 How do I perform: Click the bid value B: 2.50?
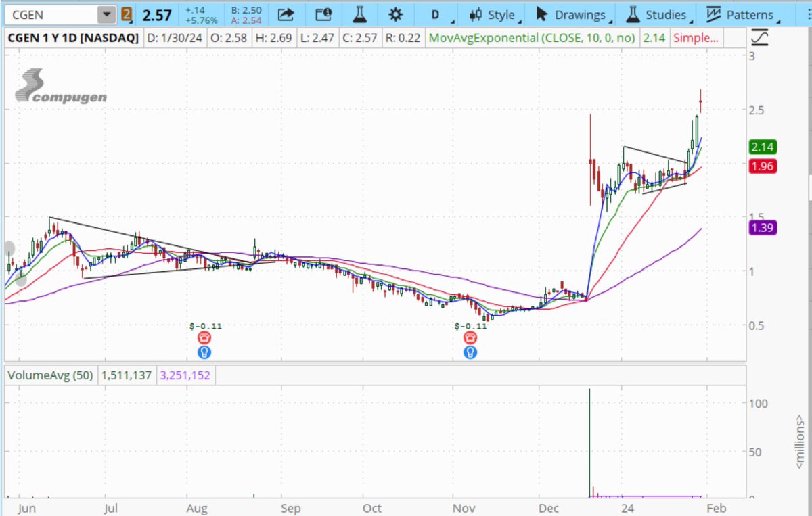tap(245, 10)
